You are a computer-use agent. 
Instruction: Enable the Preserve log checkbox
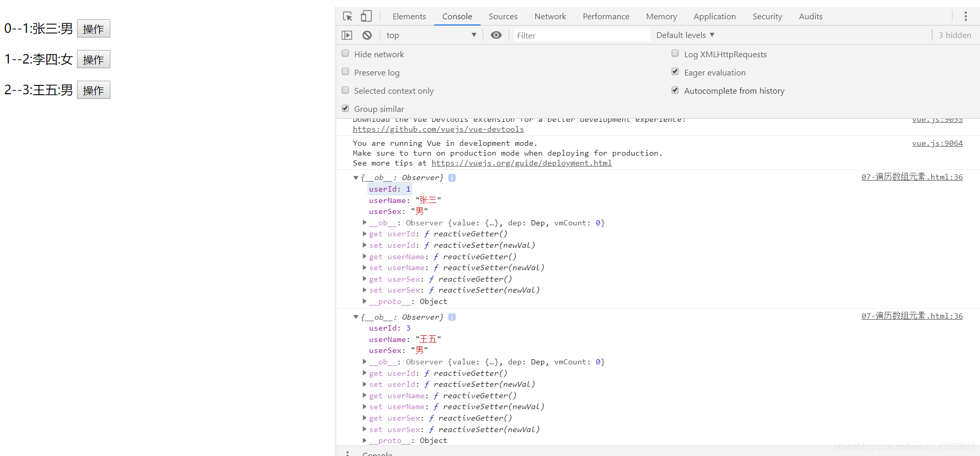[x=345, y=71]
